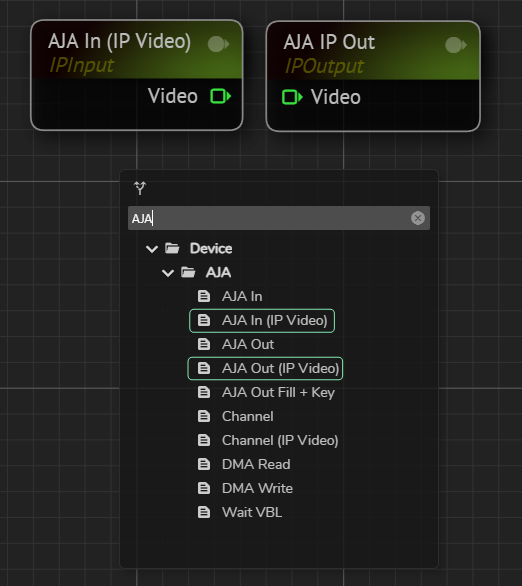Click the branch icon above search field
This screenshot has width=522, height=586.
coord(140,188)
